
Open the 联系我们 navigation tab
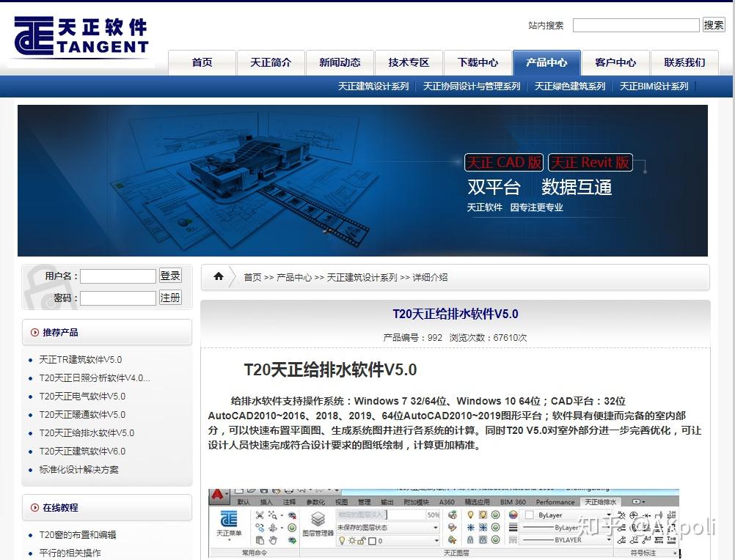coord(684,62)
